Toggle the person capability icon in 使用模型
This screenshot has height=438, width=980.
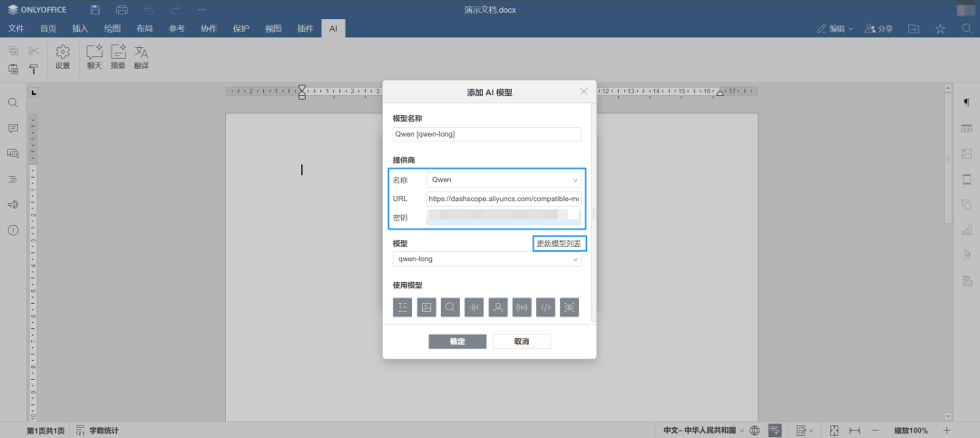pyautogui.click(x=498, y=307)
